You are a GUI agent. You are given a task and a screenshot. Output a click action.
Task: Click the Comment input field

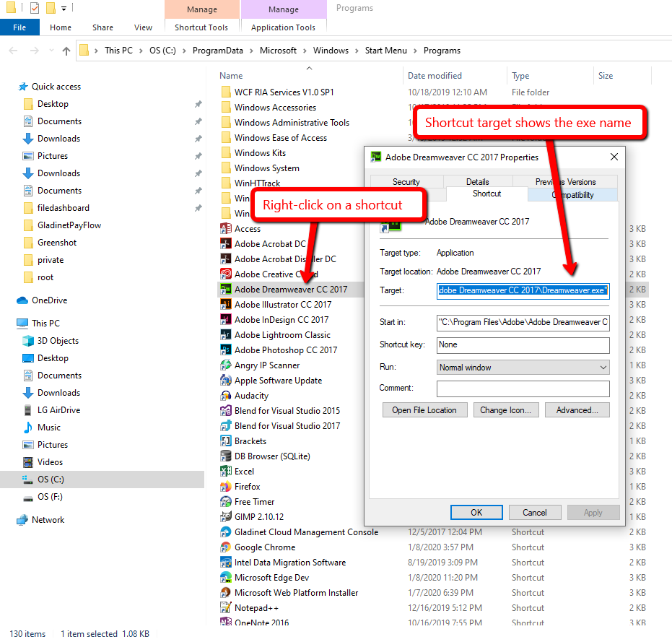(x=523, y=389)
